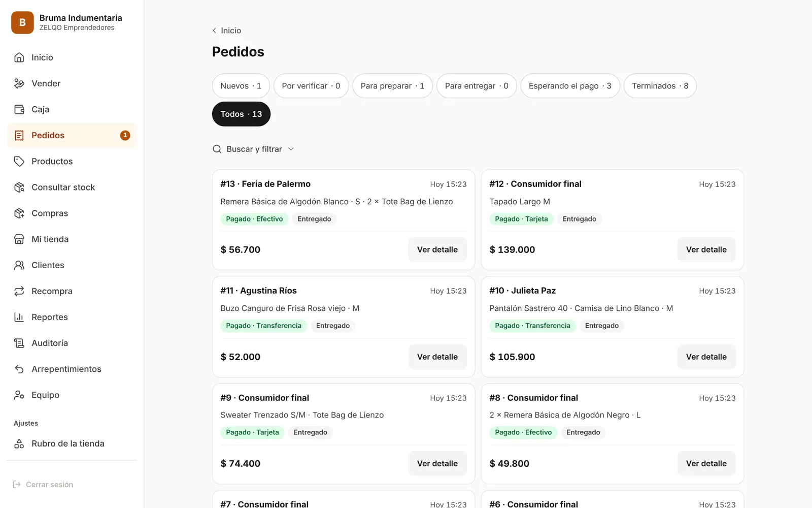Click the Vender hand icon

pos(19,83)
